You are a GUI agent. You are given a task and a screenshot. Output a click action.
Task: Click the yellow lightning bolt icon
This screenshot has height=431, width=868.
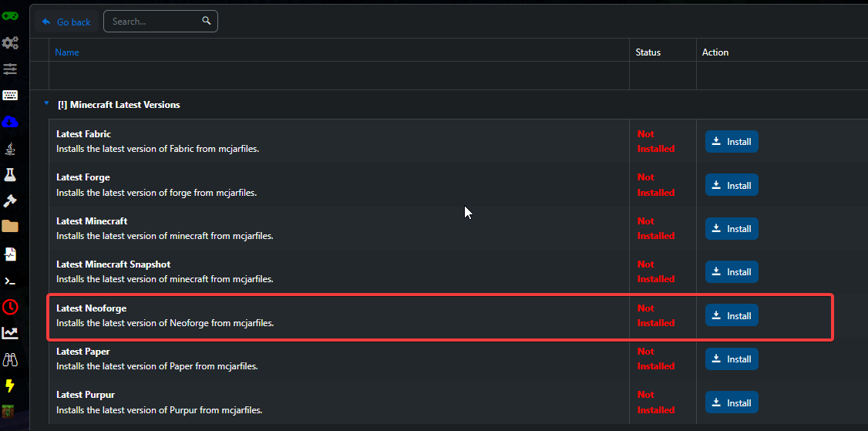tap(10, 386)
